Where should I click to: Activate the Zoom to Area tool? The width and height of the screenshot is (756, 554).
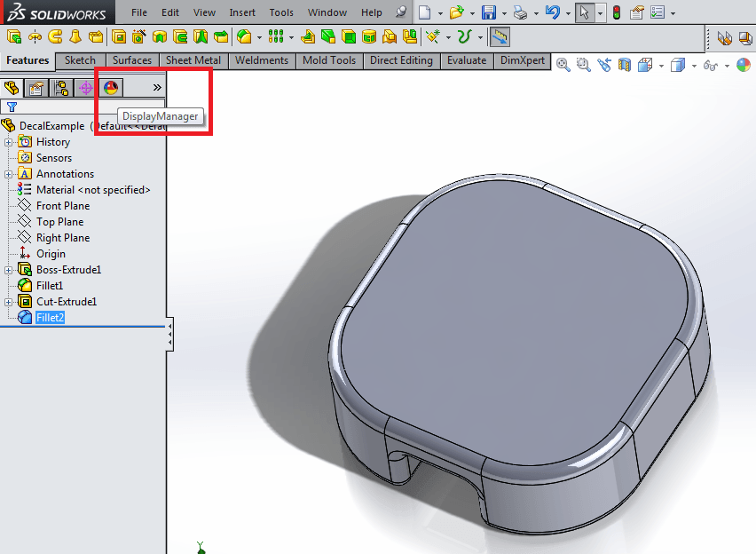coord(582,64)
